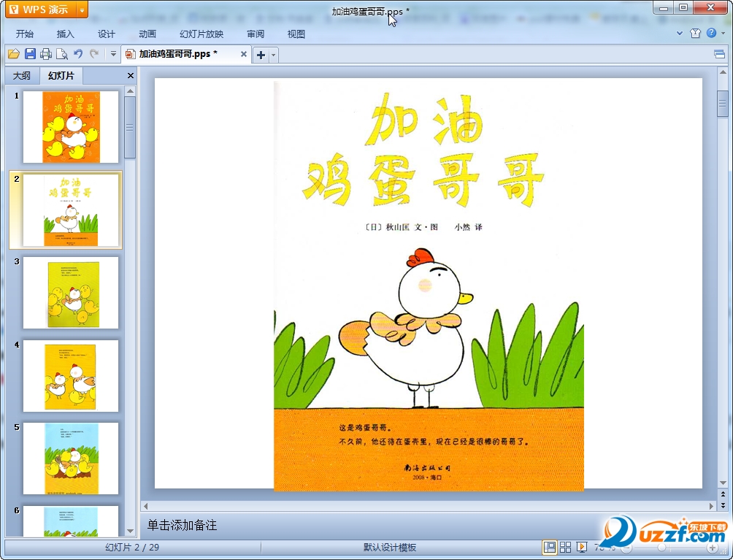Image resolution: width=733 pixels, height=560 pixels.
Task: Open the 视图 ribbon tab
Action: coord(296,34)
